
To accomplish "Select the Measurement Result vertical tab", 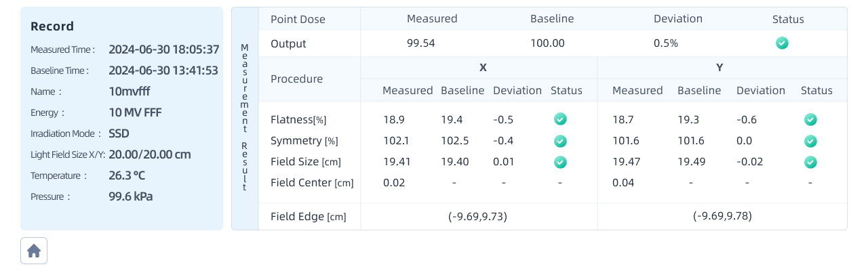I will (x=245, y=119).
